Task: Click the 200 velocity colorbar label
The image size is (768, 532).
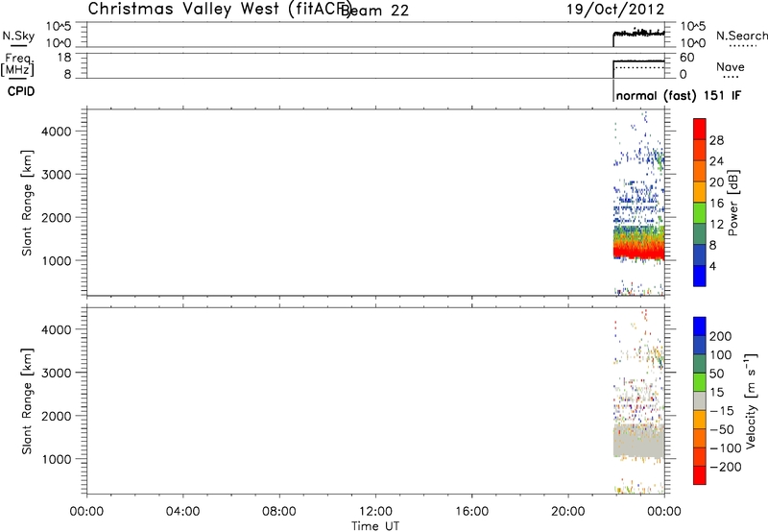Action: click(721, 336)
